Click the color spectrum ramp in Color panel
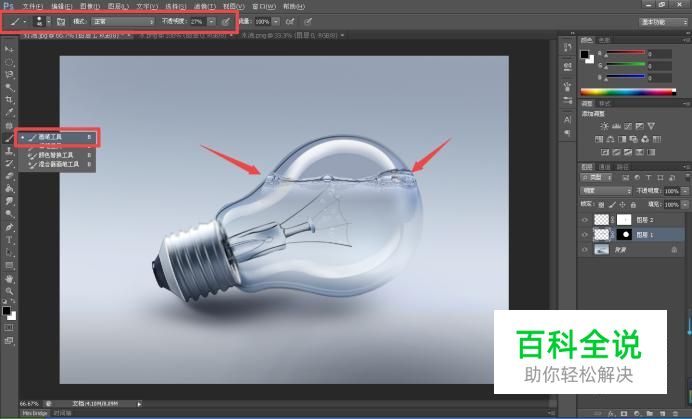692x419 pixels. [628, 92]
